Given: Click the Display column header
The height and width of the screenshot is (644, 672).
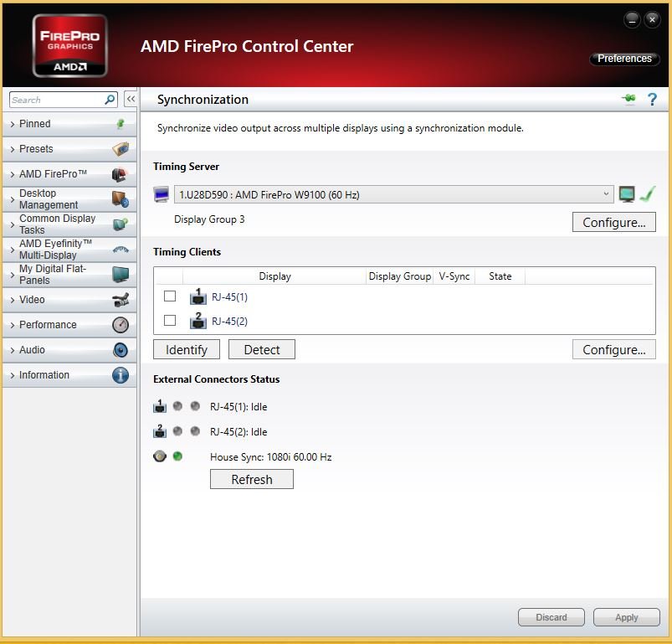Looking at the screenshot, I should pos(274,276).
